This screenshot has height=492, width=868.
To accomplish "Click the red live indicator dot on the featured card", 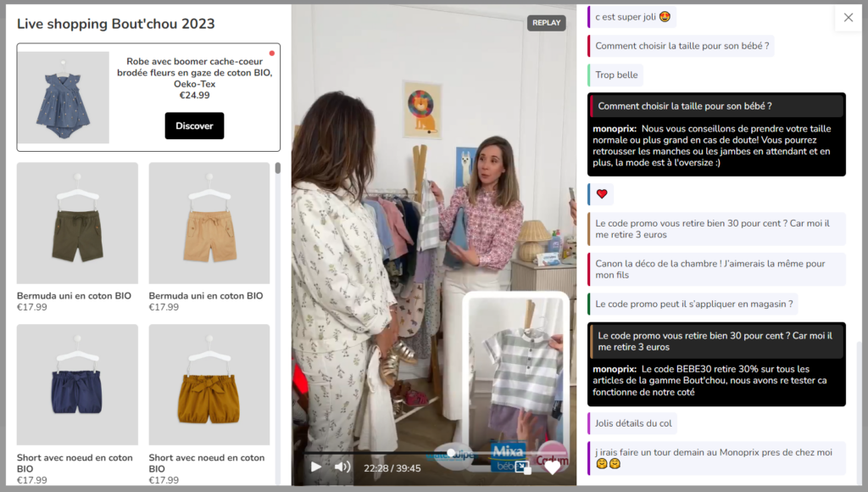I will (272, 53).
